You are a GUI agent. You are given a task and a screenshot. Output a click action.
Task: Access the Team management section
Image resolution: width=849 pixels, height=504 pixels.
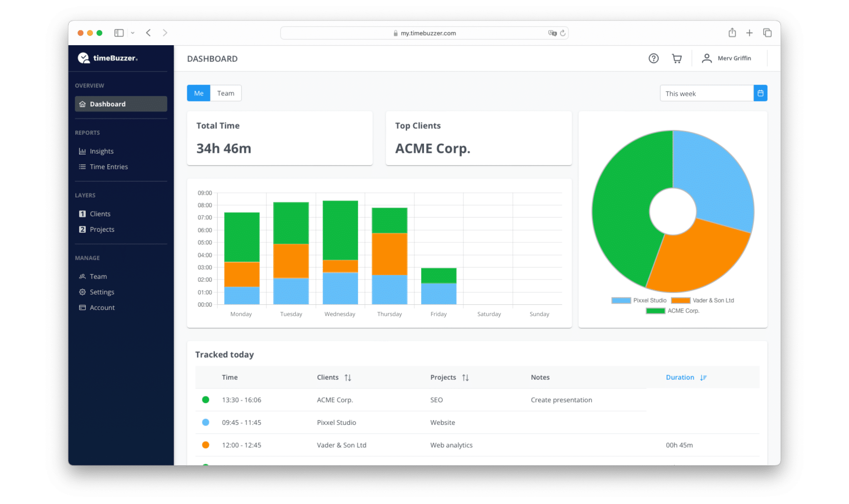[x=97, y=276]
